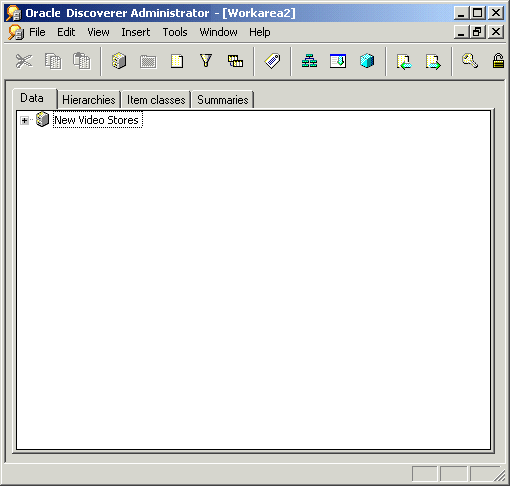Open the Window menu
The image size is (510, 486).
[x=218, y=32]
